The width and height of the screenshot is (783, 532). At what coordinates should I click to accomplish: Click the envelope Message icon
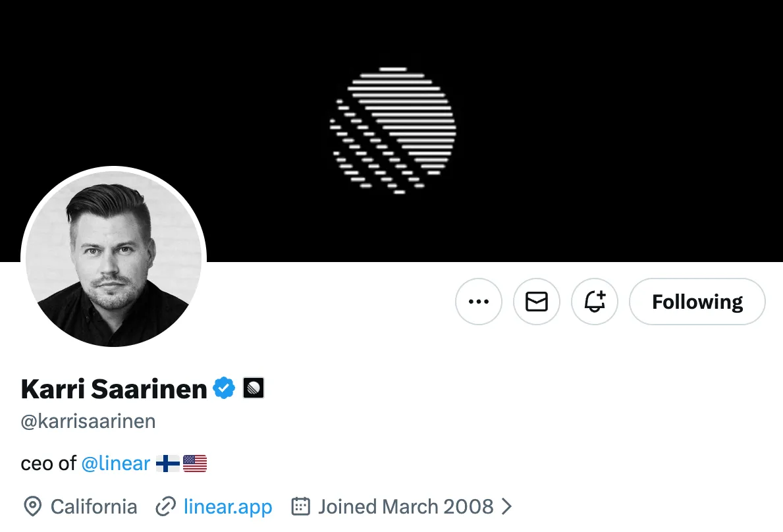click(537, 302)
